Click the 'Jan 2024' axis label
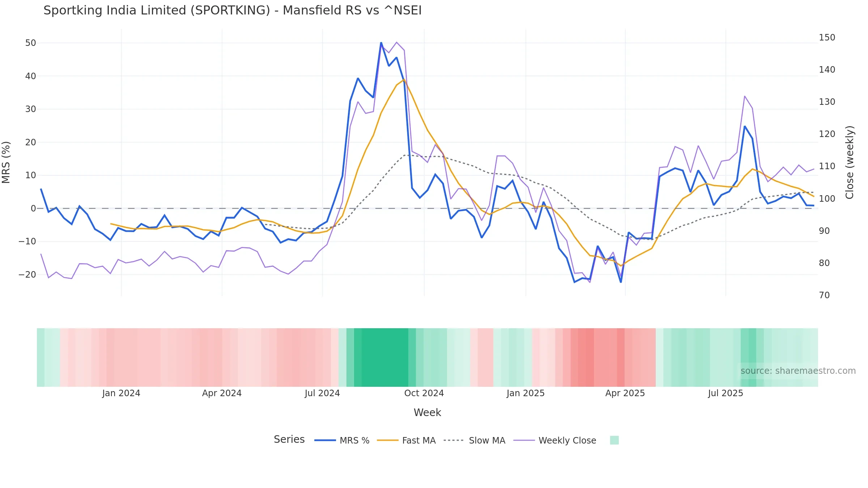 (x=121, y=393)
